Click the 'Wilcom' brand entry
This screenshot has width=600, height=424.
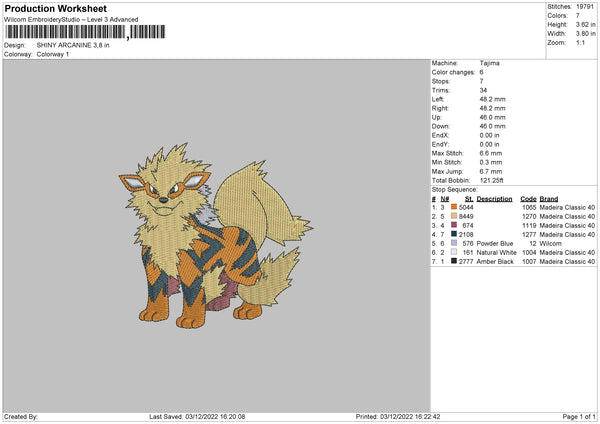click(x=550, y=244)
